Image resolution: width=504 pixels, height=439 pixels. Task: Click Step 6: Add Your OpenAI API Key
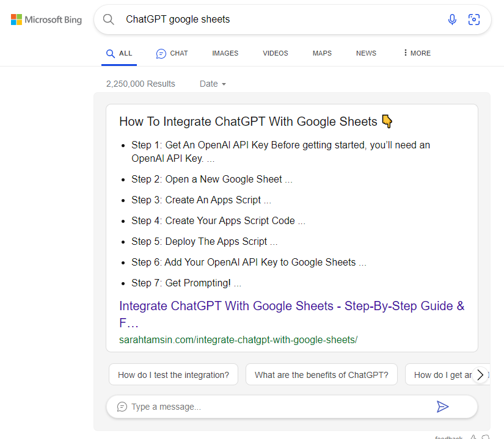(x=249, y=263)
